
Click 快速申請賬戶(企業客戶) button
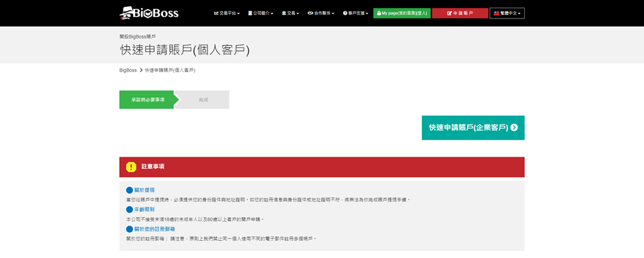[x=473, y=127]
